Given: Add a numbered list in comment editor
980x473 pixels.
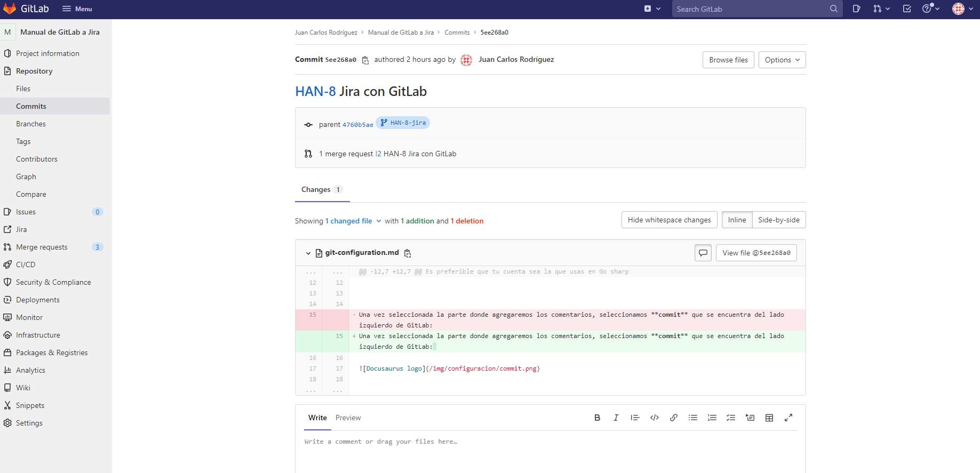Looking at the screenshot, I should (x=712, y=418).
